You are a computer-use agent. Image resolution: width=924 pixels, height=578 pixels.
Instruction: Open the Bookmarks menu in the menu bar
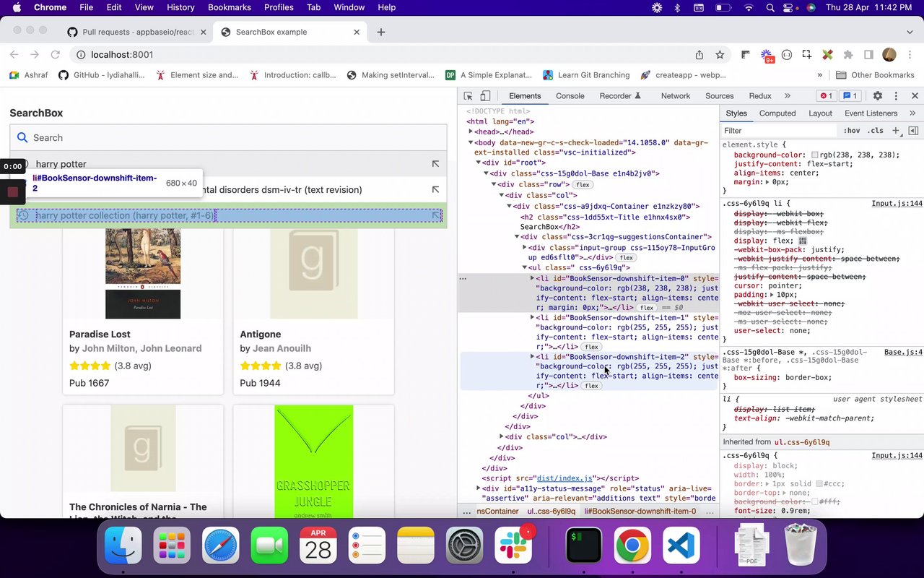pyautogui.click(x=230, y=7)
